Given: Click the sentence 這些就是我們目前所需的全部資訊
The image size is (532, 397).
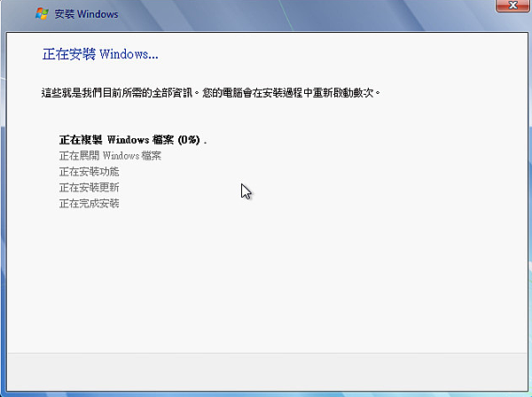Looking at the screenshot, I should tap(119, 92).
